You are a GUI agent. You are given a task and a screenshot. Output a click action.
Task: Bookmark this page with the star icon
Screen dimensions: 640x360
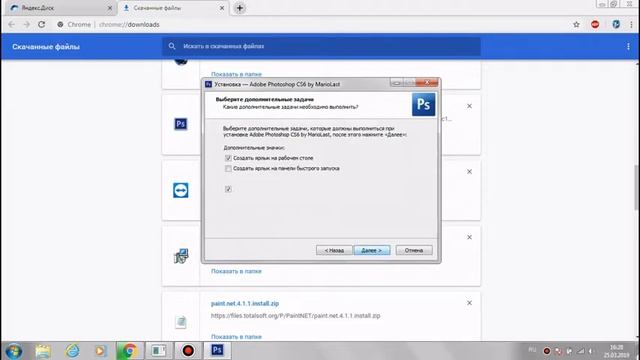576,24
